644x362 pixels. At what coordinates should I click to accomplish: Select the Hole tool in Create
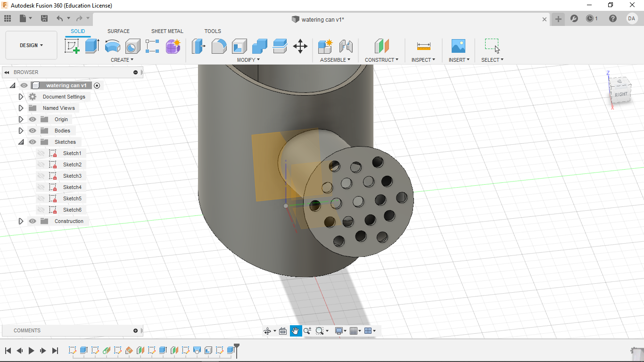click(132, 46)
